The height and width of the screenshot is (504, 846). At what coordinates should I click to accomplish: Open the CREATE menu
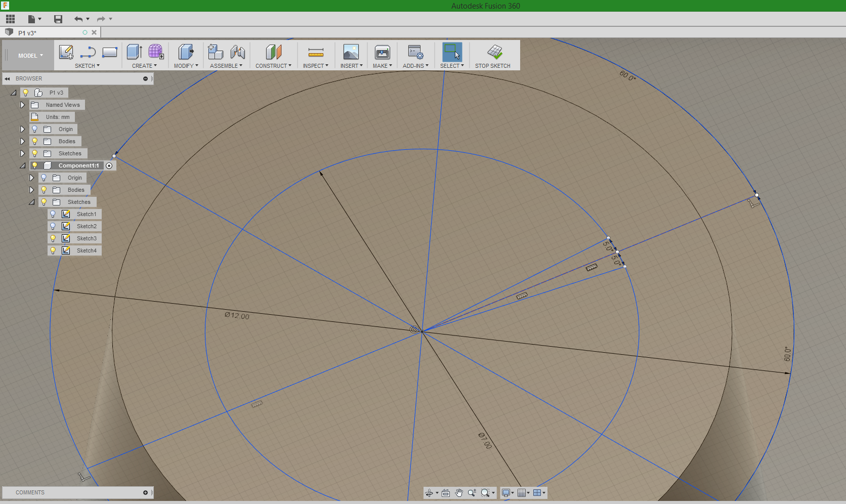coord(144,66)
